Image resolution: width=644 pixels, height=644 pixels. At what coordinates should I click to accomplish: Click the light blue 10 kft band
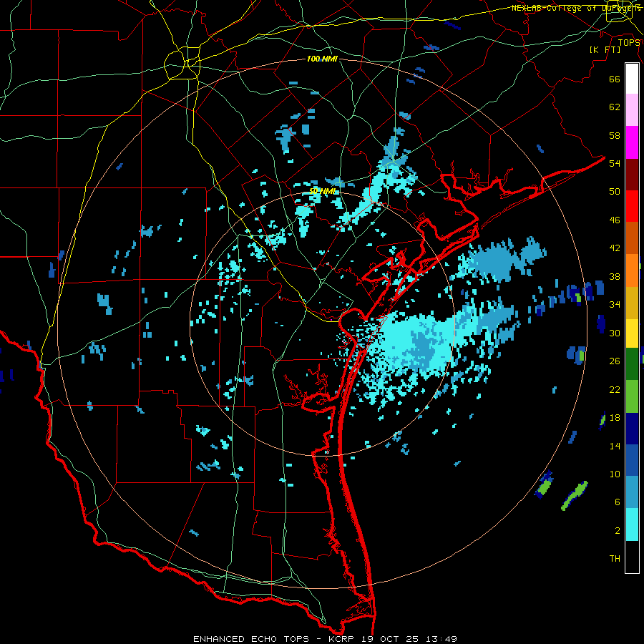[x=632, y=492]
